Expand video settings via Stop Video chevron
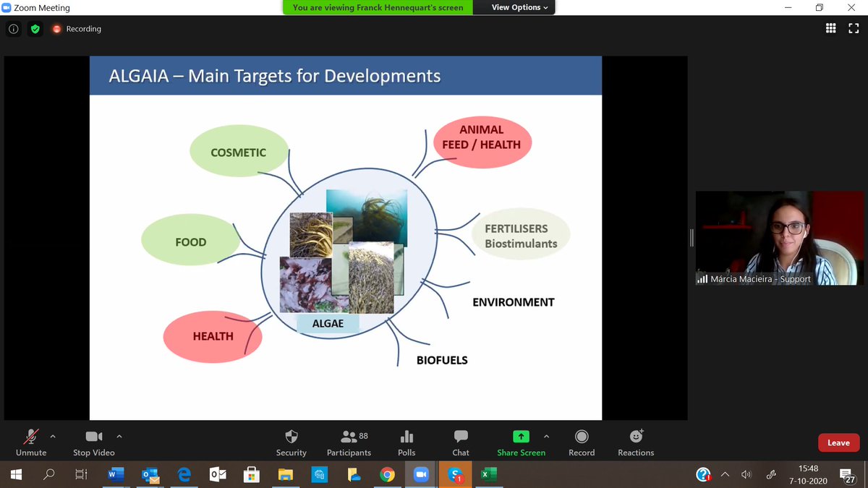Screen dimensions: 868x488 point(119,437)
